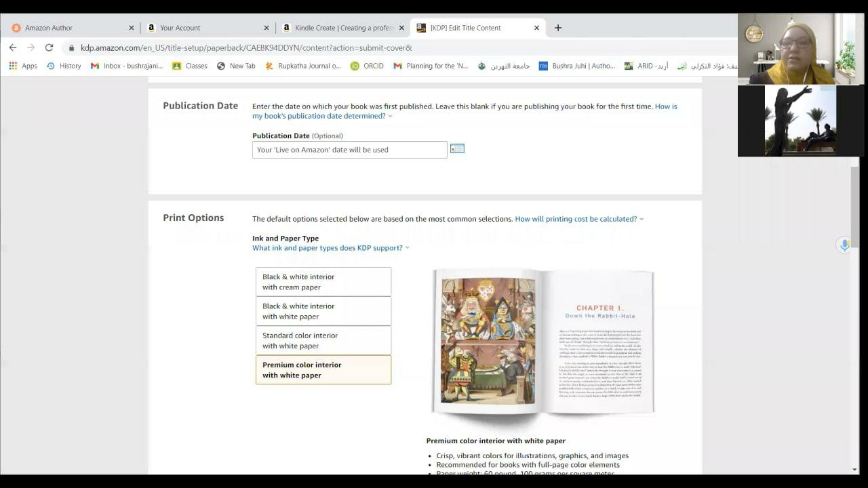
Task: Click the Ink and Paper Type label
Action: (x=285, y=239)
